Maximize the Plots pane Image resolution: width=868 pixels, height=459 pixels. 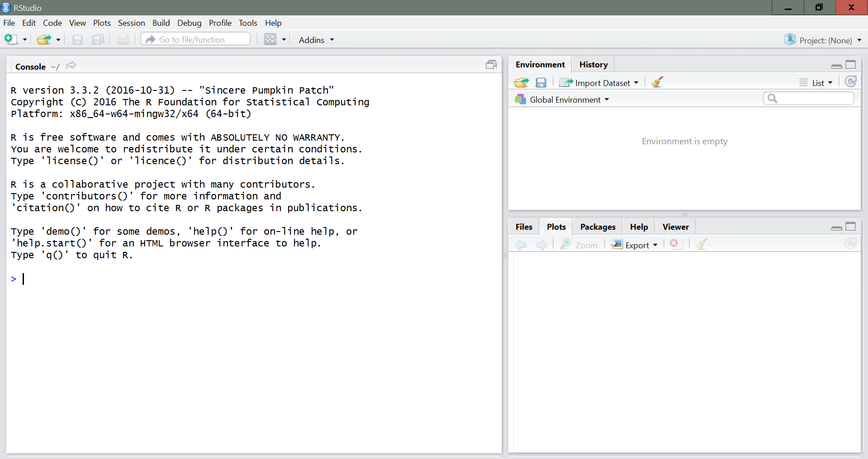coord(851,227)
